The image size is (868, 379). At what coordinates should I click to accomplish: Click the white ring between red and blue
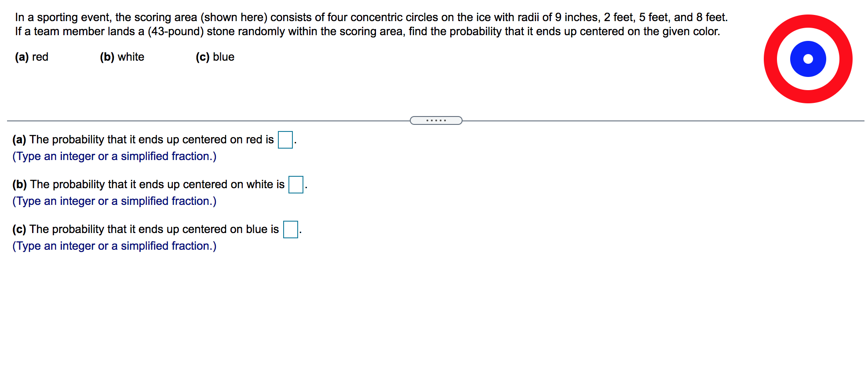click(x=808, y=34)
